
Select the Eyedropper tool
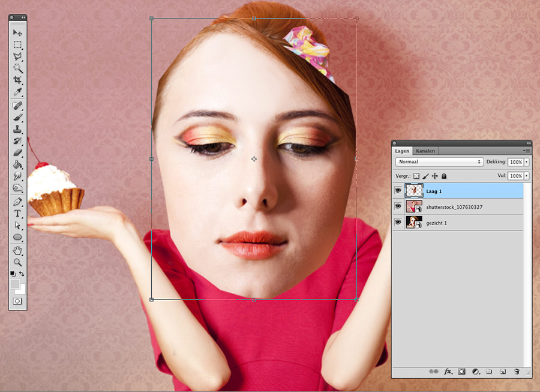(x=17, y=92)
